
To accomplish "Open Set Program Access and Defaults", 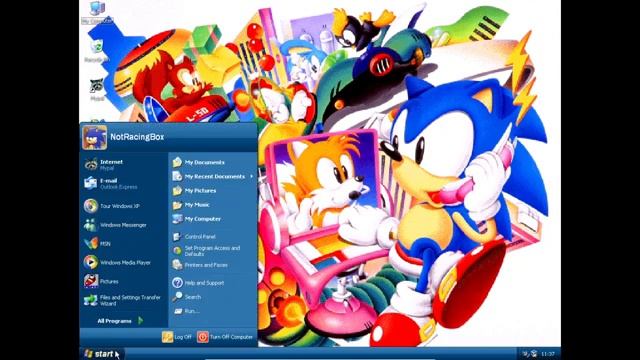I will 213,251.
